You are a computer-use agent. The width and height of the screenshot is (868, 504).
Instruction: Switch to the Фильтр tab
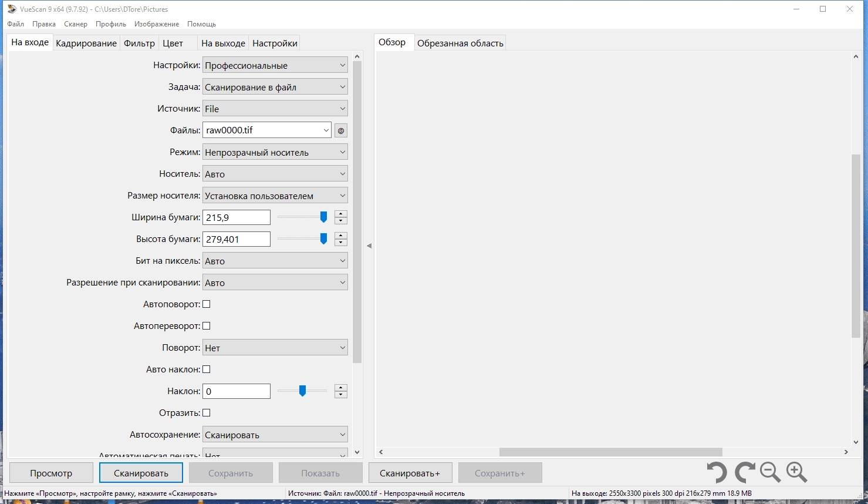coord(139,43)
